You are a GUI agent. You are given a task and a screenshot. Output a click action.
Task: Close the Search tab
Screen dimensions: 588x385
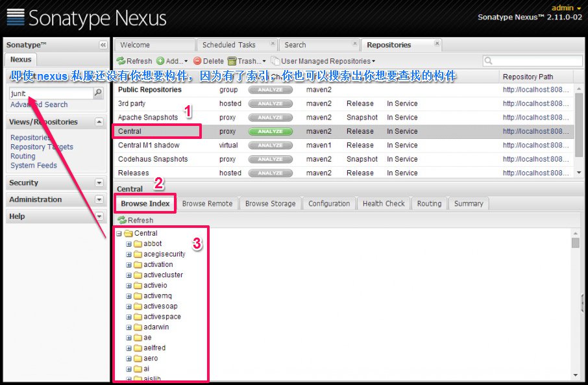355,43
